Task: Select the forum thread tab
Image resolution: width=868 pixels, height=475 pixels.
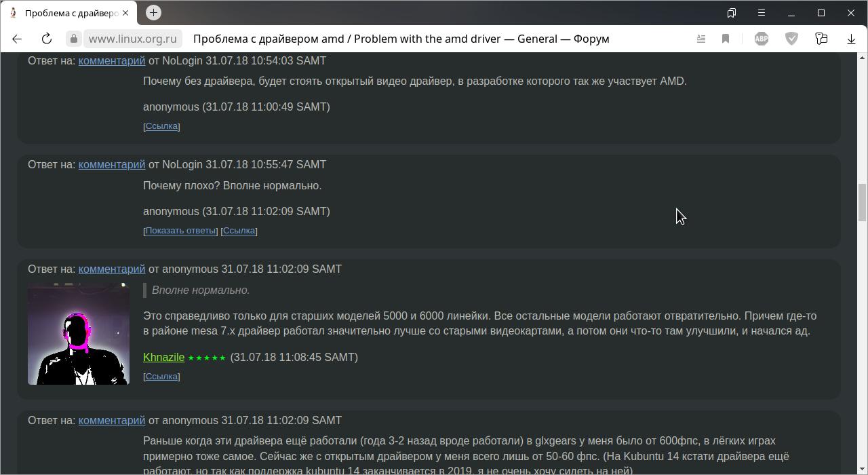Action: pyautogui.click(x=68, y=13)
